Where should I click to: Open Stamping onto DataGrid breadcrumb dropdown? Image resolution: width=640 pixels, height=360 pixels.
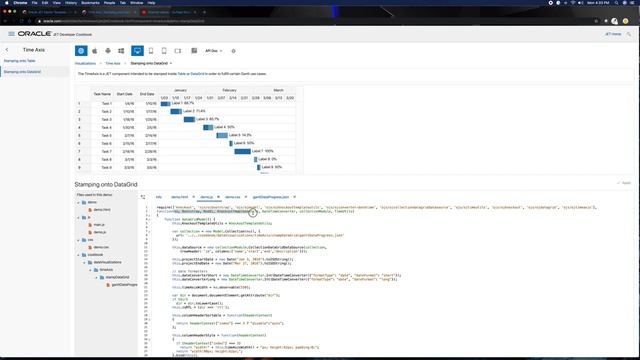click(171, 64)
